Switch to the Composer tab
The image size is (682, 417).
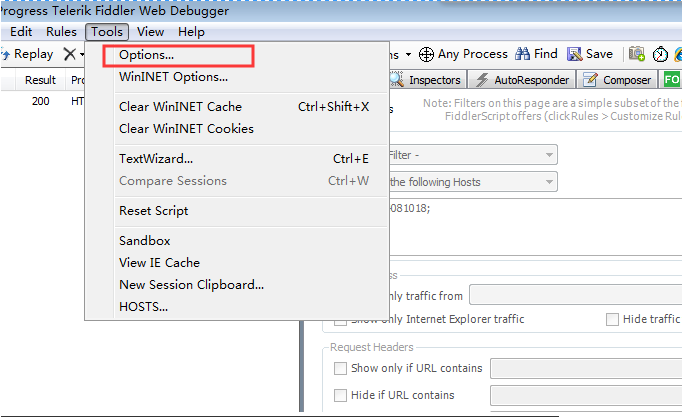617,80
